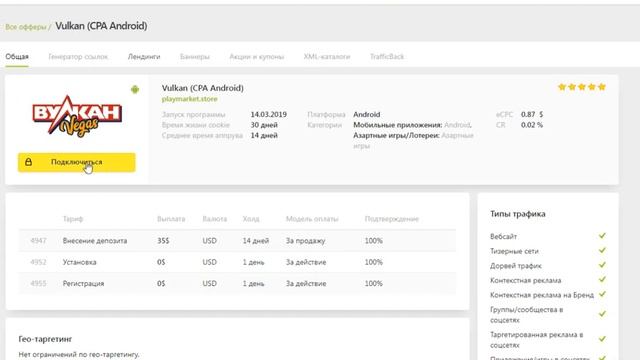Go back to Все офферы breadcrumb

click(26, 27)
